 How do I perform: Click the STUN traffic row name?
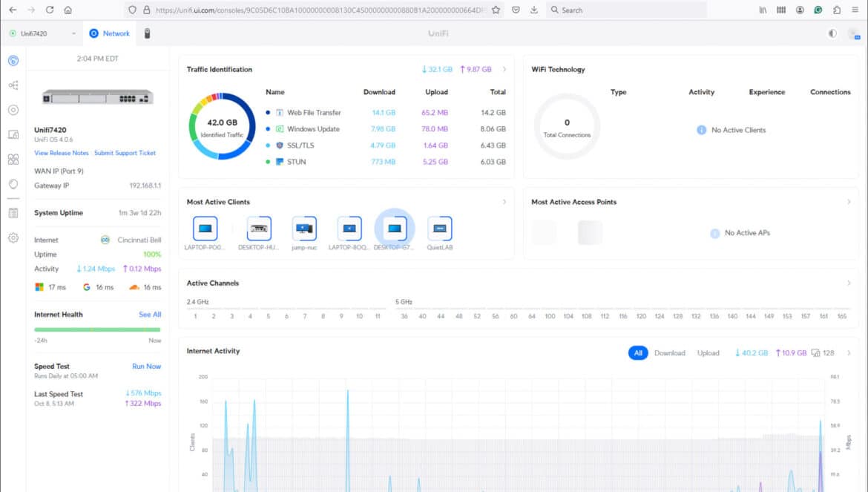click(x=296, y=162)
